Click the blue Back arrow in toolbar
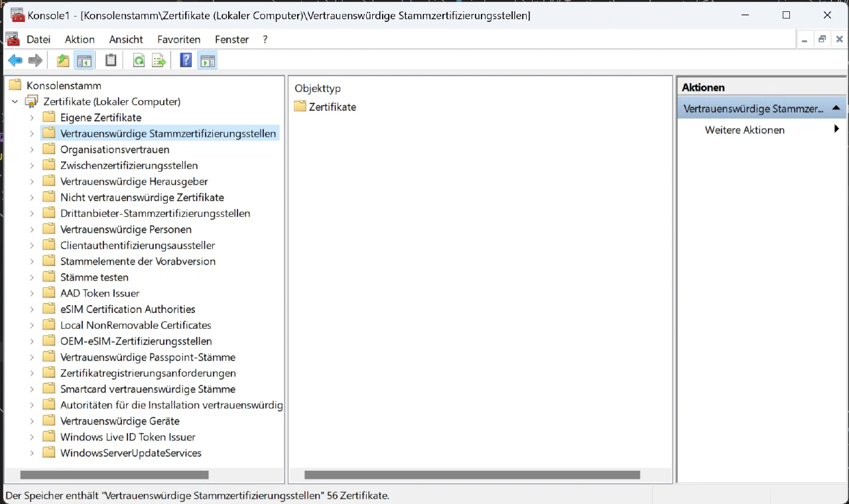849x504 pixels. tap(15, 61)
